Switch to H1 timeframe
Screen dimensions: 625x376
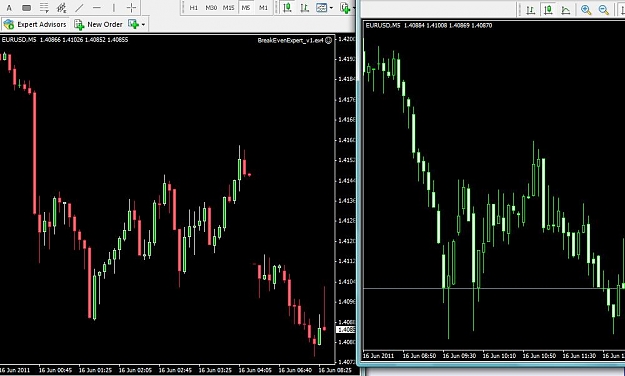tap(193, 8)
